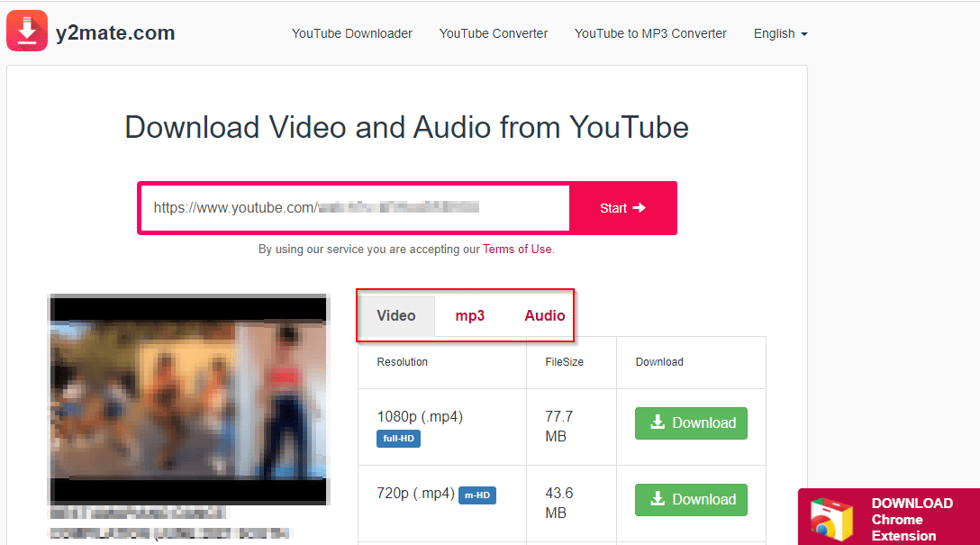Click the full-HD badge
980x545 pixels.
pyautogui.click(x=398, y=439)
